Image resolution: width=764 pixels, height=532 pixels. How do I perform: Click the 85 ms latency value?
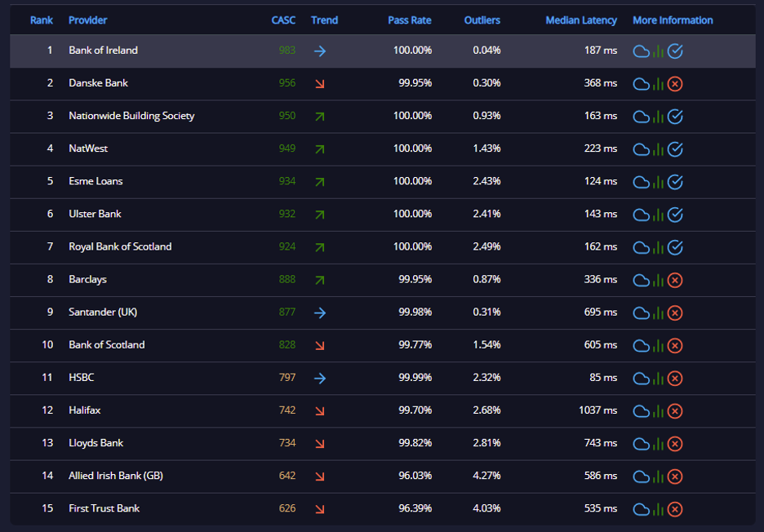(603, 377)
